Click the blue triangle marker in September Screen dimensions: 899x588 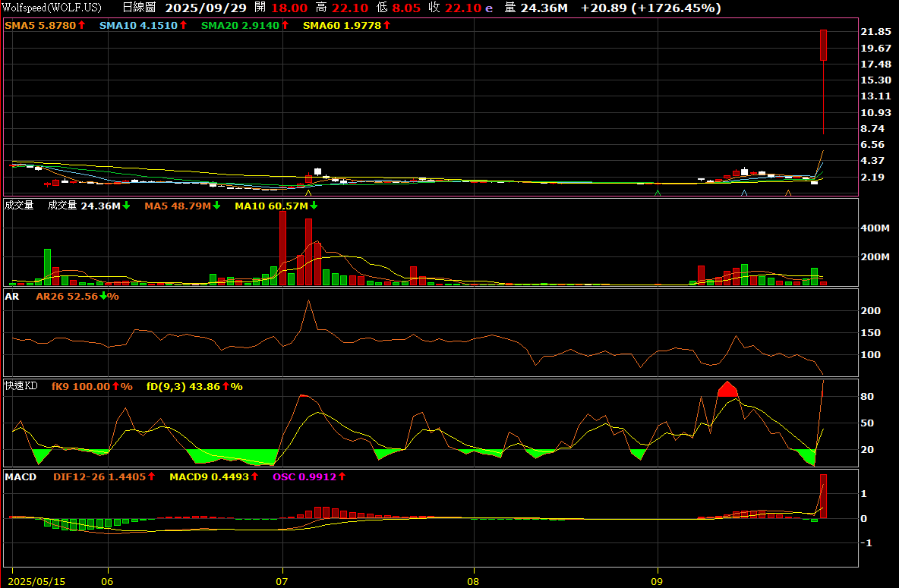coord(744,193)
